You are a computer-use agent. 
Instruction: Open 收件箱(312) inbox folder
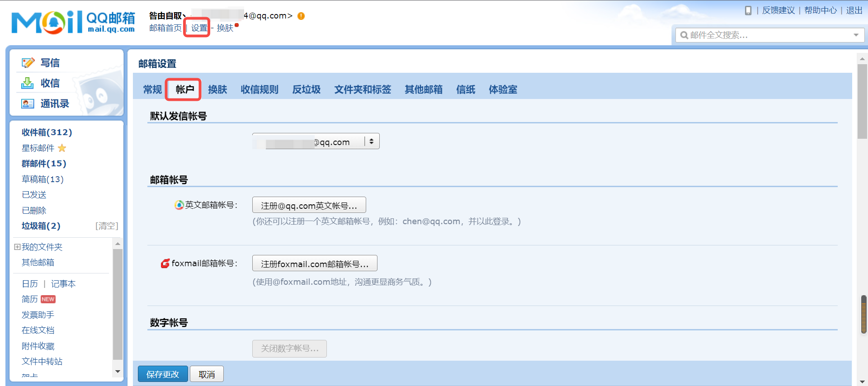tap(47, 132)
